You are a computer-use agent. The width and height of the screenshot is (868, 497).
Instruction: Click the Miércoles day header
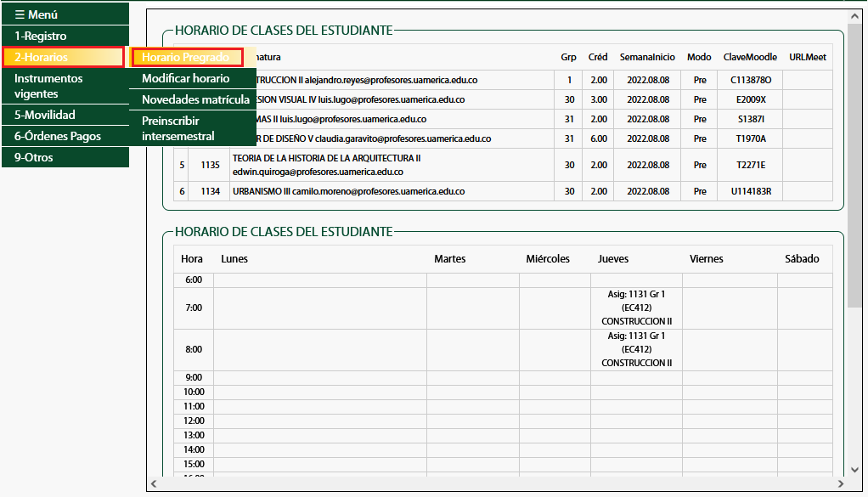point(548,259)
